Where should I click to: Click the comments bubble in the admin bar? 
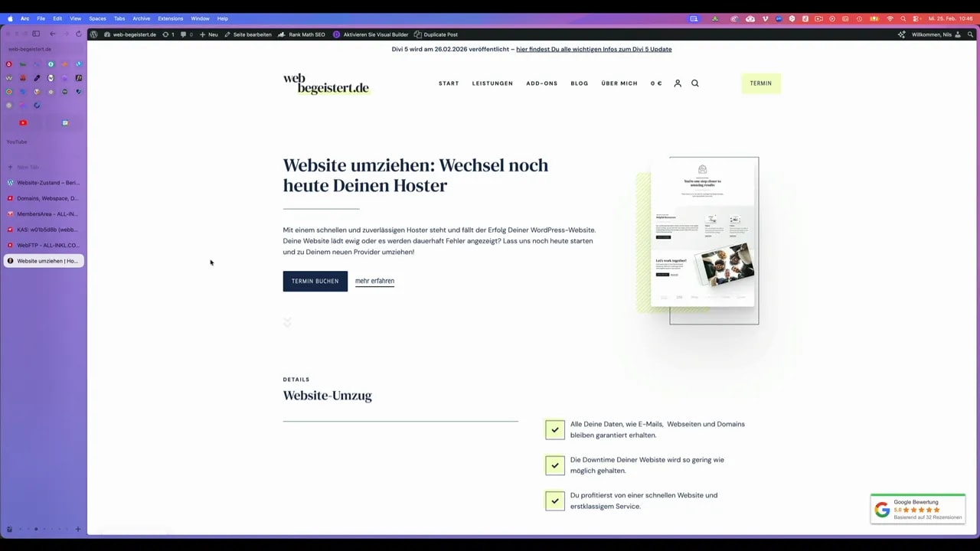click(183, 34)
